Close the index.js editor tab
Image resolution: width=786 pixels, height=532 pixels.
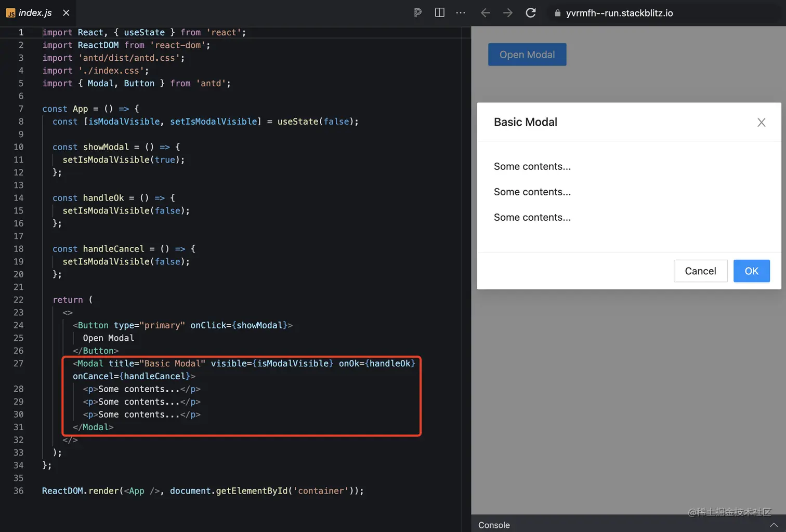(66, 13)
